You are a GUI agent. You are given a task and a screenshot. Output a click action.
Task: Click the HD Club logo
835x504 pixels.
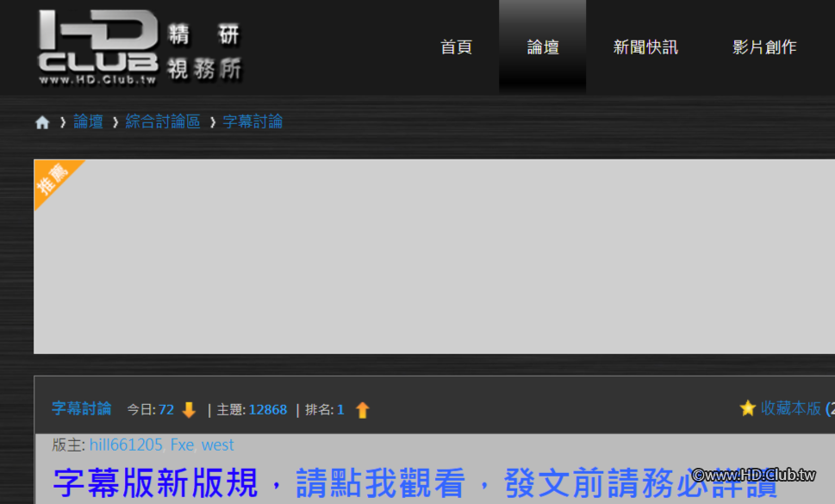(x=140, y=47)
